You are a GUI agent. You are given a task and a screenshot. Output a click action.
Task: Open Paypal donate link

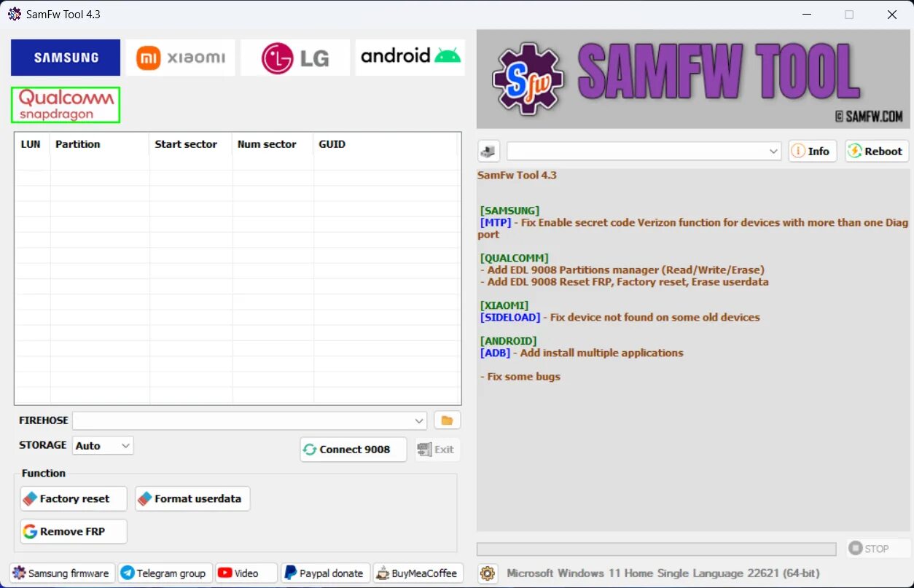tap(325, 573)
